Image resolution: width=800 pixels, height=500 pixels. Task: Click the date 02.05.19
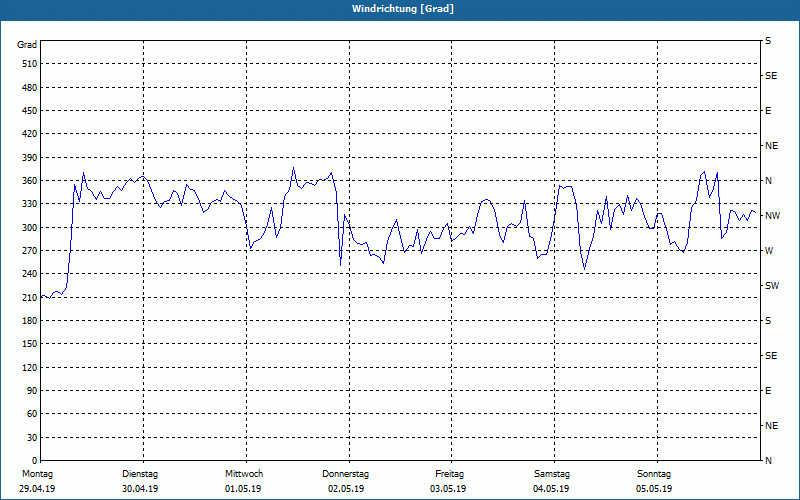[346, 489]
